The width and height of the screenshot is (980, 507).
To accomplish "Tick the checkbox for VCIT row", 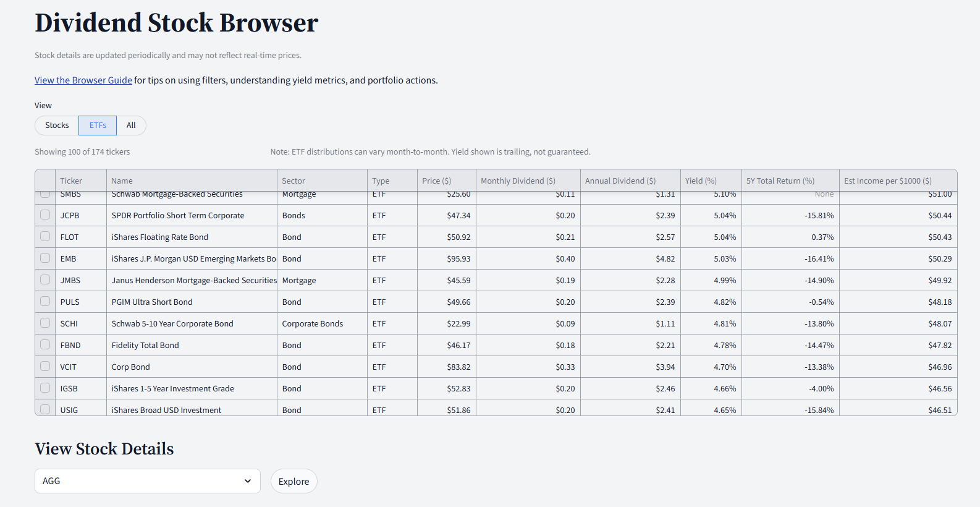I will click(x=45, y=366).
